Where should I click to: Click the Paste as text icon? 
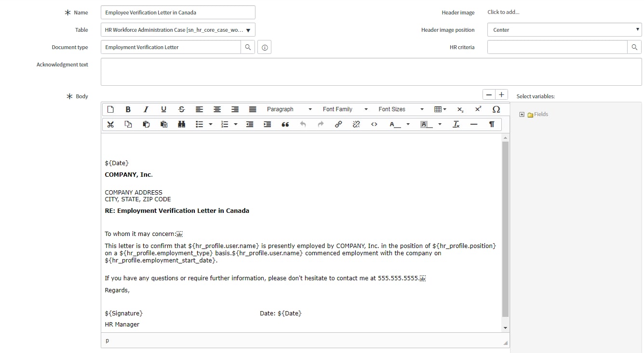pyautogui.click(x=164, y=124)
